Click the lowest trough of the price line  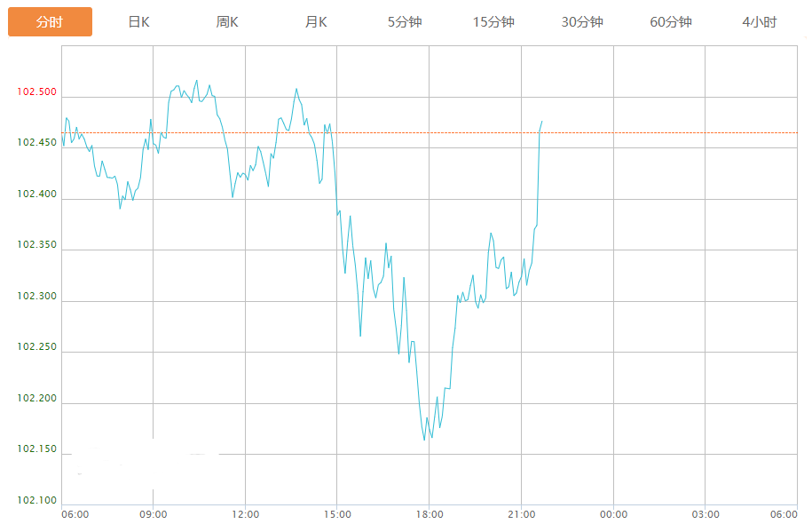[x=425, y=440]
